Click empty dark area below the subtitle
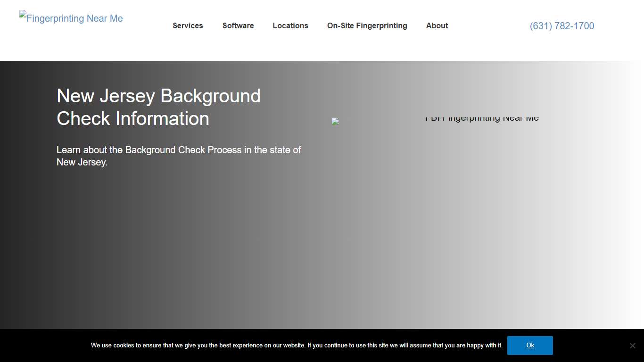The height and width of the screenshot is (362, 644). pos(141,245)
